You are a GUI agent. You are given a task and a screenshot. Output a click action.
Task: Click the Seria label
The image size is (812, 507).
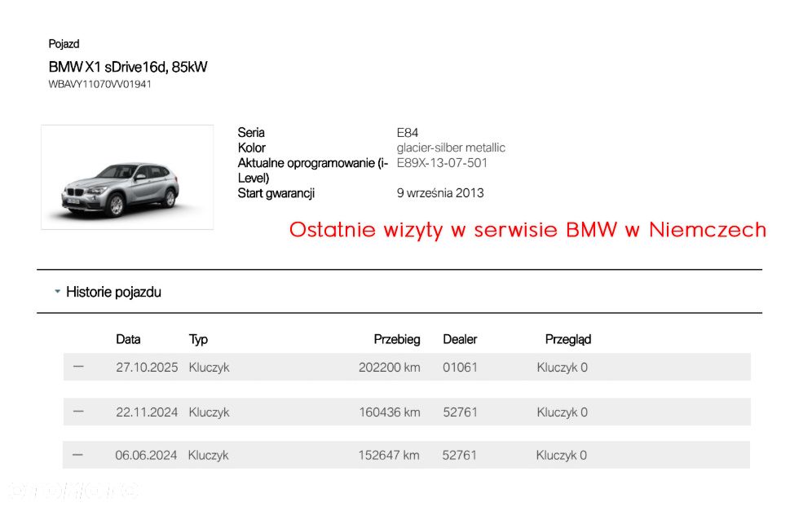tap(251, 133)
